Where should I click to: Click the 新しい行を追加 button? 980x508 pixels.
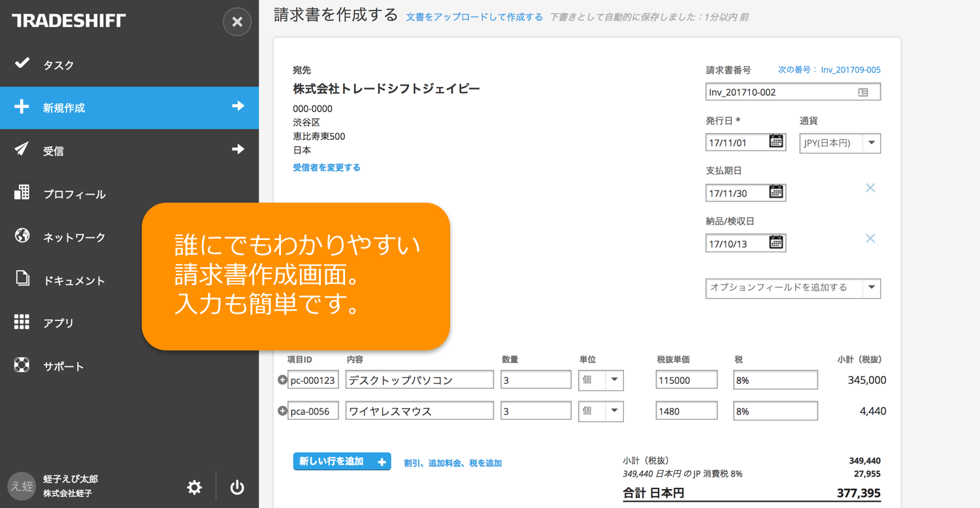(342, 461)
